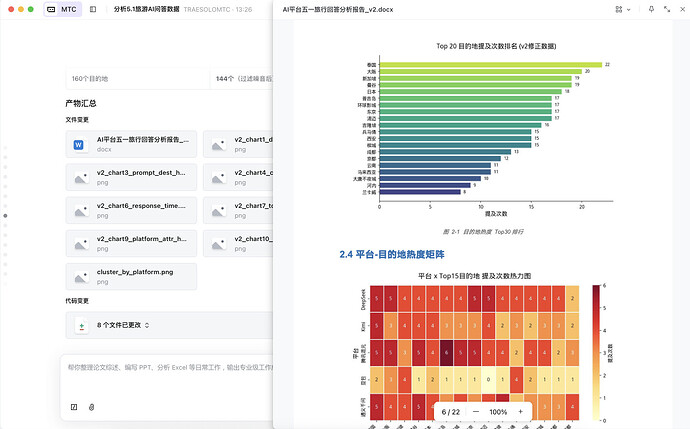The image size is (690, 429).
Task: Click the 100% zoom level indicator
Action: pos(498,412)
